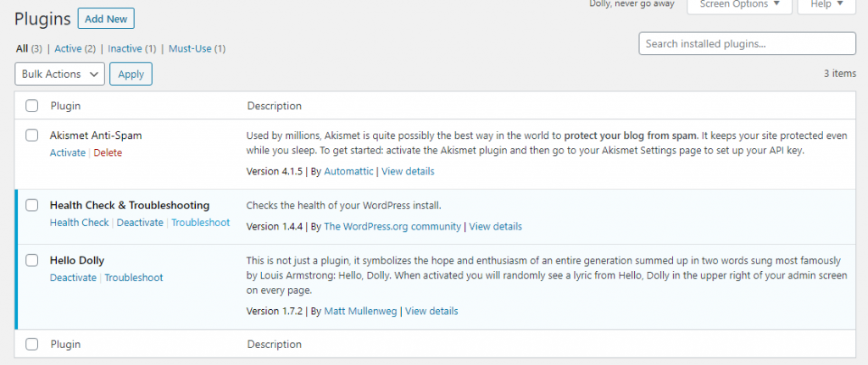Delete the Akismet Anti-Spam plugin

point(108,152)
